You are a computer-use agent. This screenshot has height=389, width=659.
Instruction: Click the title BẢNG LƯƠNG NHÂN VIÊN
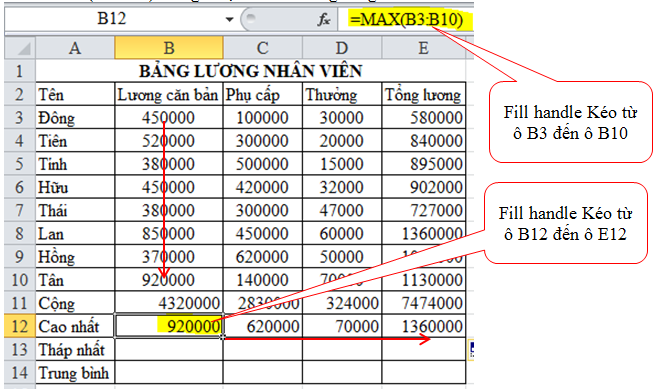[250, 71]
